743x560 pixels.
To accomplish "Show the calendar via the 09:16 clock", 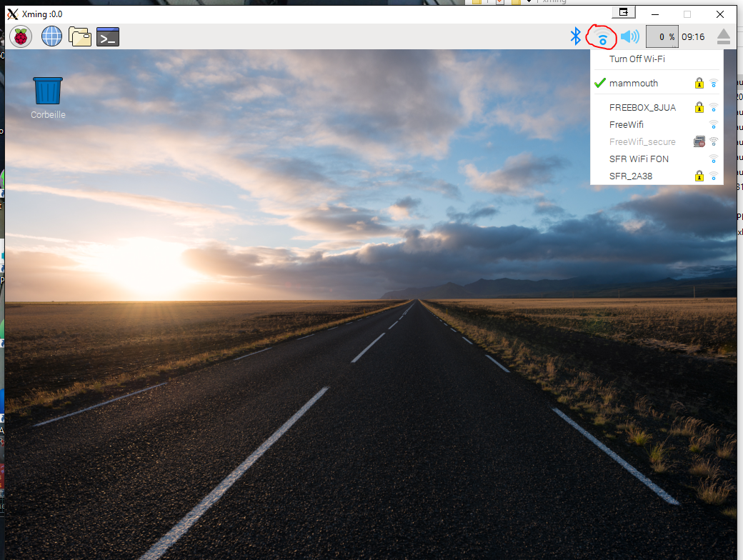I will click(x=693, y=37).
